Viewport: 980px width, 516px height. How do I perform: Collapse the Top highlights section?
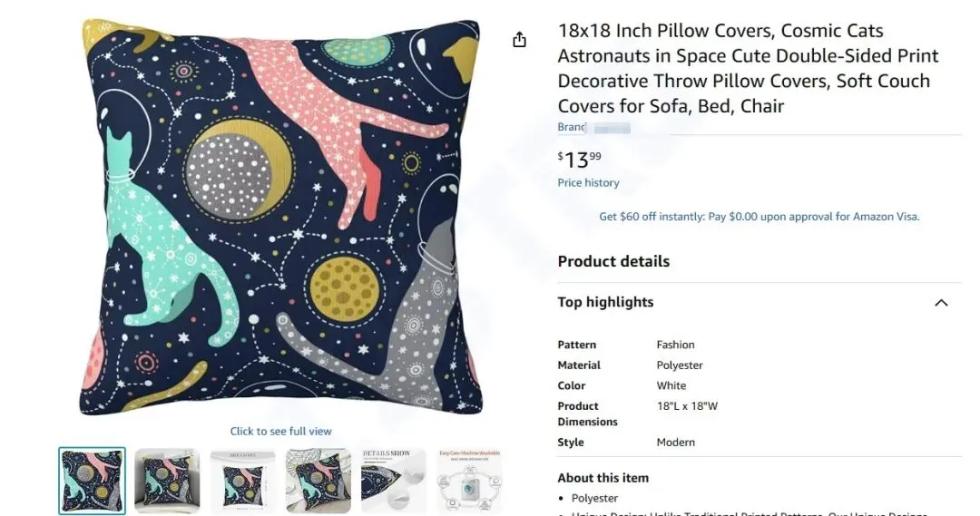pos(941,303)
